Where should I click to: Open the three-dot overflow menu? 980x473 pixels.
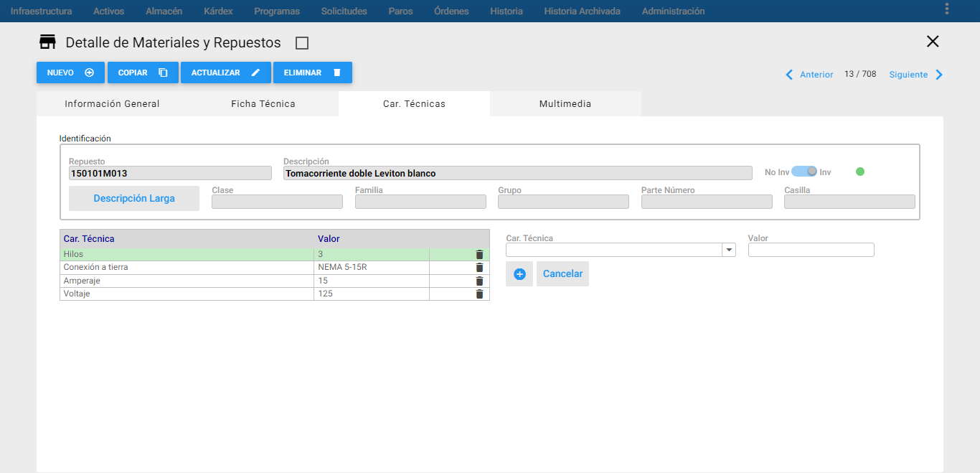point(947,9)
